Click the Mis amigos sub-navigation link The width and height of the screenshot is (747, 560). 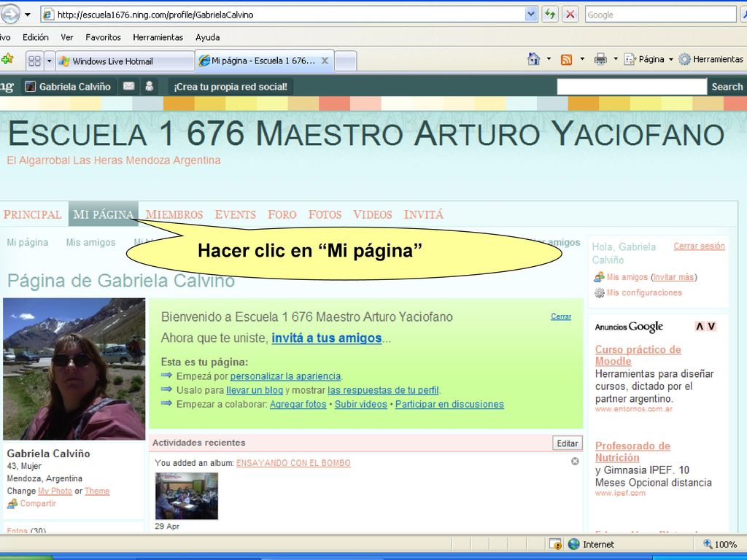pyautogui.click(x=90, y=242)
